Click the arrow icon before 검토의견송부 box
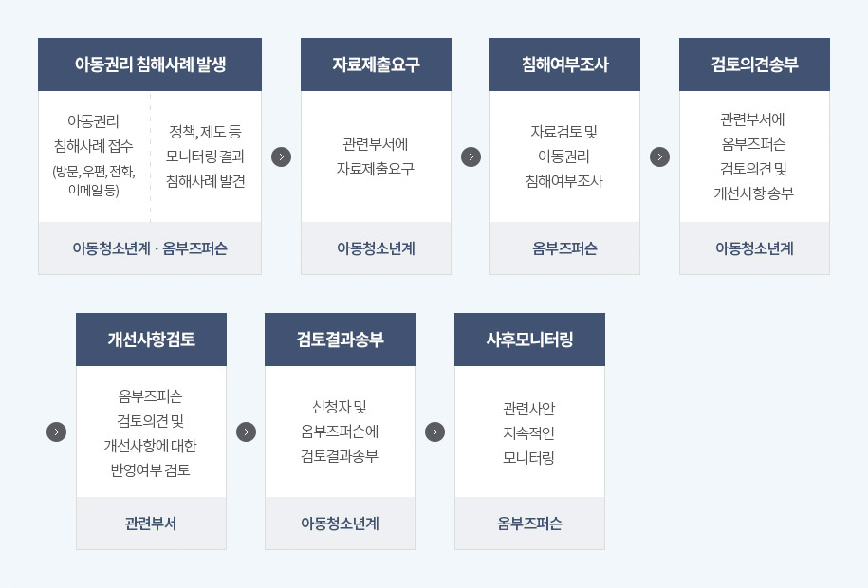 tap(659, 156)
